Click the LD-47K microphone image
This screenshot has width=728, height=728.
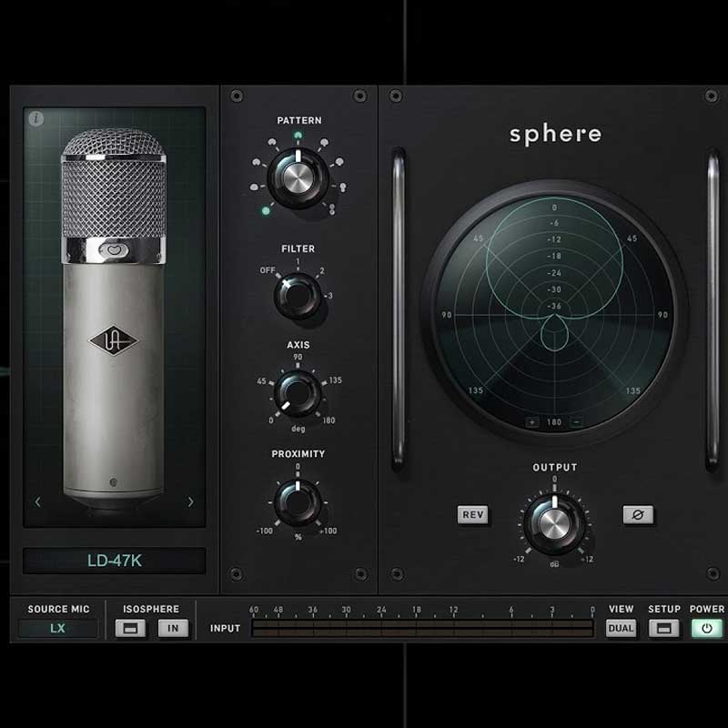[114, 320]
